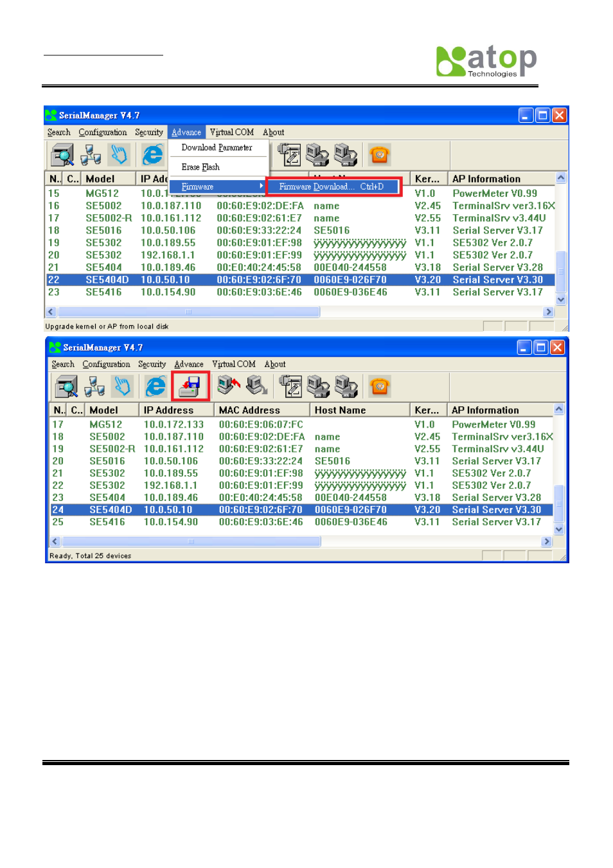This screenshot has width=613, height=868.
Task: Click the computer icon with gray arrow, lower window
Action: [x=257, y=386]
